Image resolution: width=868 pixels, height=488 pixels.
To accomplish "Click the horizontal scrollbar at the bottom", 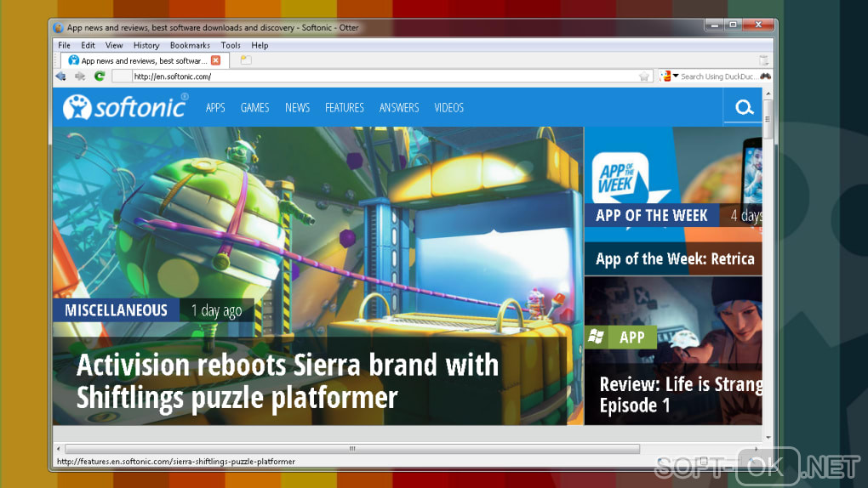I will click(353, 448).
